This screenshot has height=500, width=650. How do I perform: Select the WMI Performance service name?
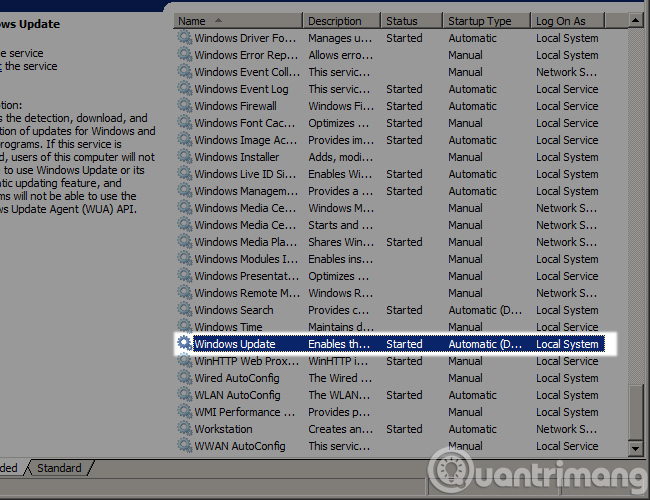(x=245, y=412)
